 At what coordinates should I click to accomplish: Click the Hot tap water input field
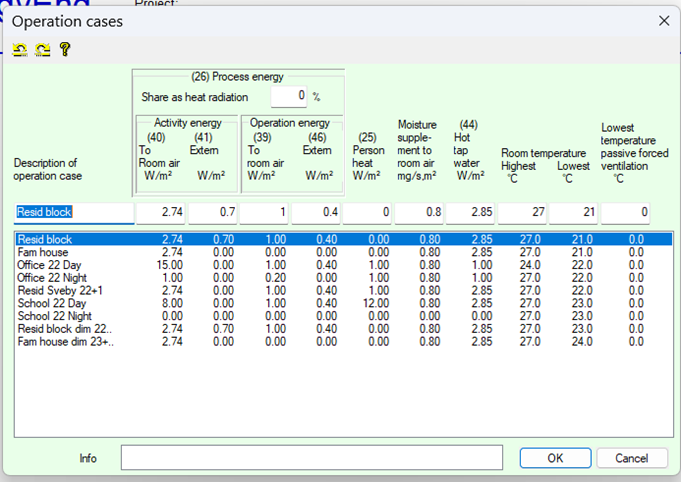[468, 213]
